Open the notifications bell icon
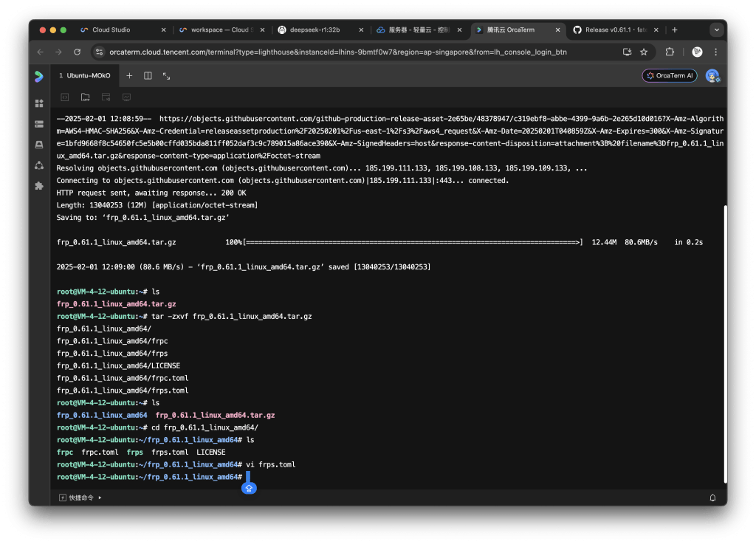 712,497
